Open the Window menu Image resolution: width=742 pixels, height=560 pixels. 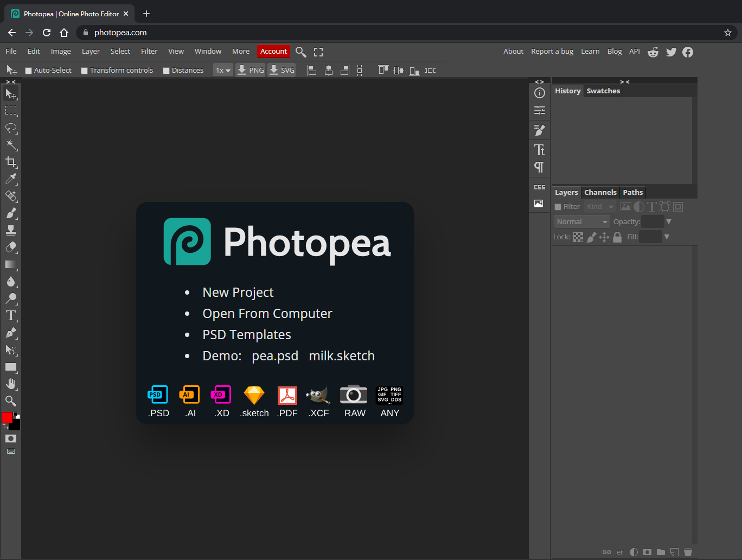pyautogui.click(x=208, y=52)
